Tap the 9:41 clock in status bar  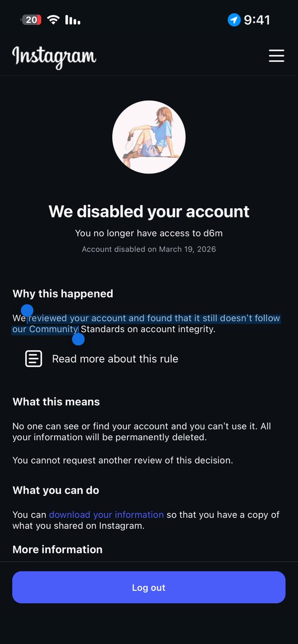pos(257,20)
